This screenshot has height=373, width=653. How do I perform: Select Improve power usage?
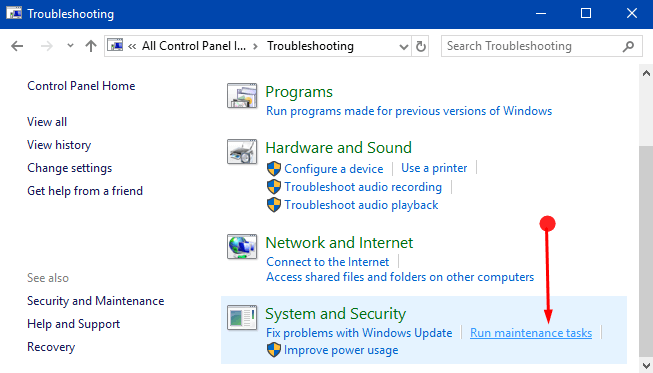pyautogui.click(x=341, y=351)
